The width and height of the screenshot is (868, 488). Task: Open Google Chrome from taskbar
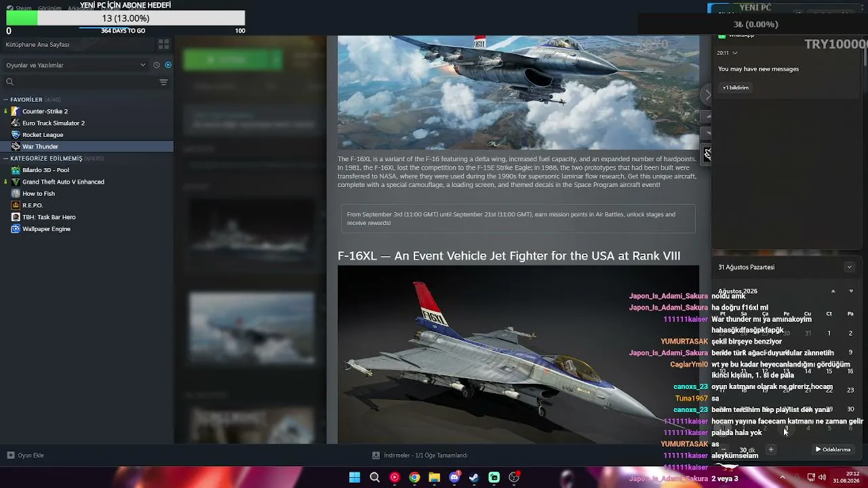pos(414,477)
